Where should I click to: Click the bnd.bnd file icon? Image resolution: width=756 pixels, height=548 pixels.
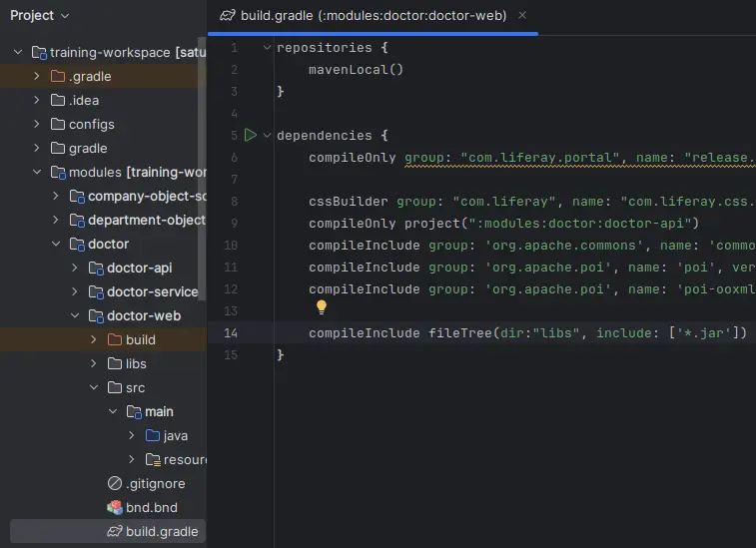(115, 507)
